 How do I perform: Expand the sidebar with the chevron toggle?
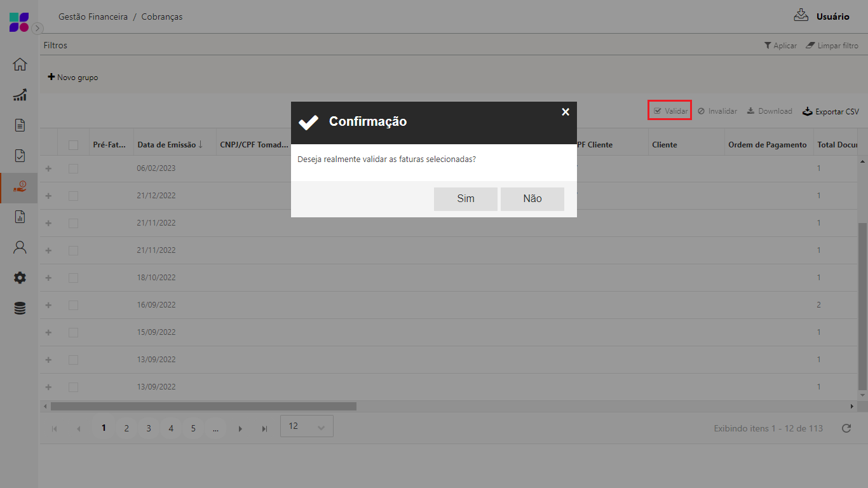[37, 28]
